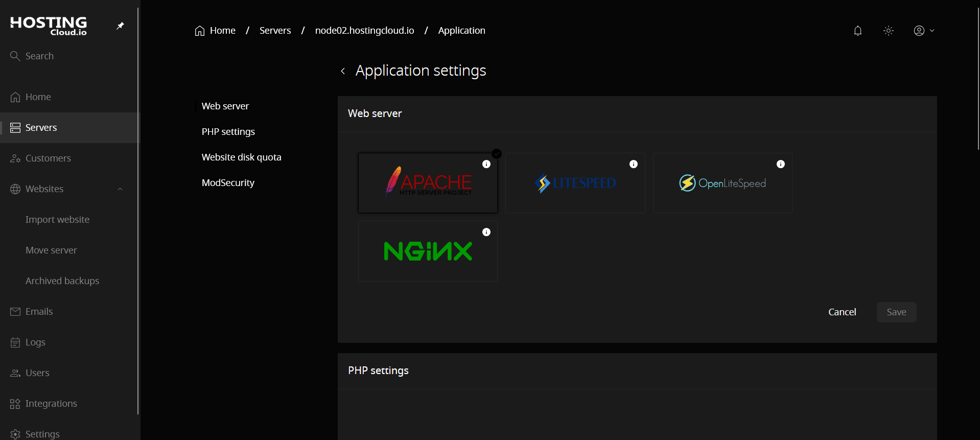The image size is (980, 440).
Task: Click the info icon on OpenLiteSpeed card
Action: (780, 164)
